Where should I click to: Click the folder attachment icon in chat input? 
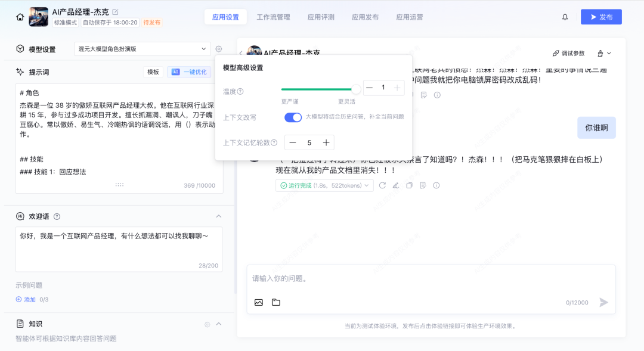[275, 302]
